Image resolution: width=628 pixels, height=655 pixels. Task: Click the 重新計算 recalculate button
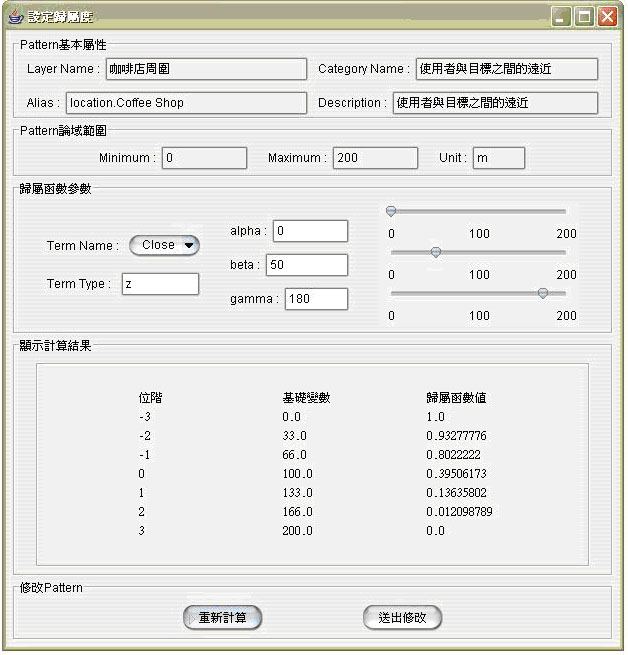tap(222, 617)
